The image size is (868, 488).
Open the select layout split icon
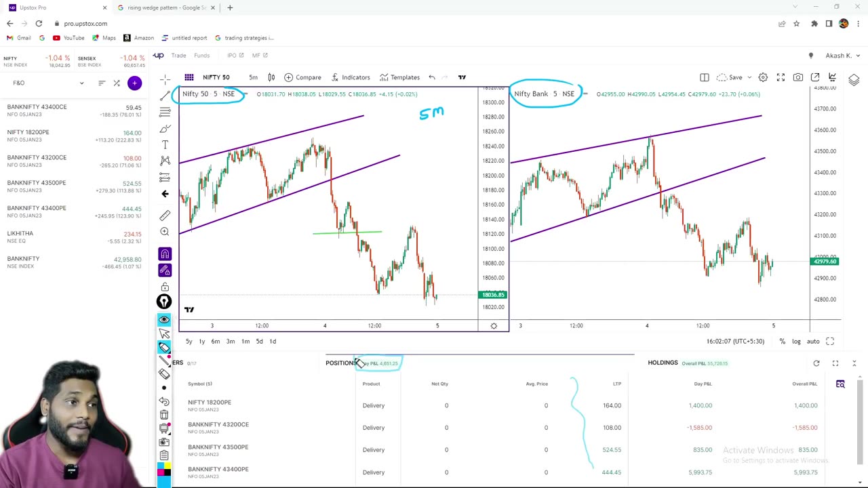point(705,77)
